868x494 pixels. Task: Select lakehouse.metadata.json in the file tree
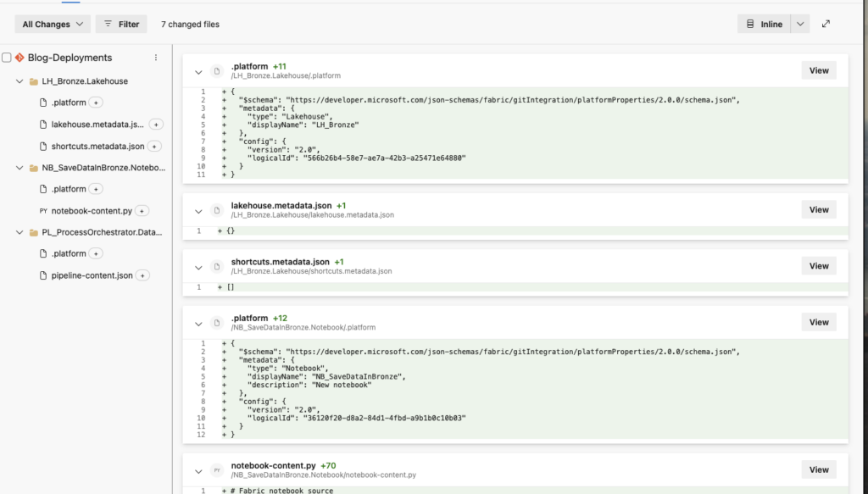[97, 125]
